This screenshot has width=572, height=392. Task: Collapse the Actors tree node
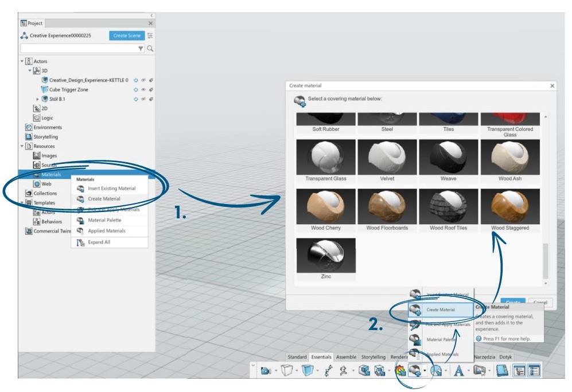click(x=22, y=61)
